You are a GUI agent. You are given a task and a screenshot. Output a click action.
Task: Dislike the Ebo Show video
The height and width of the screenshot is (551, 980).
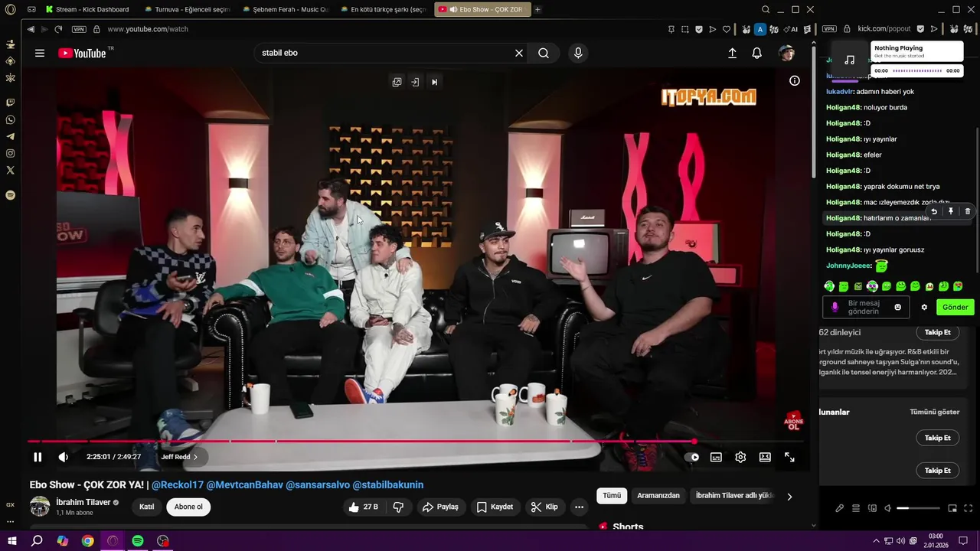tap(398, 507)
